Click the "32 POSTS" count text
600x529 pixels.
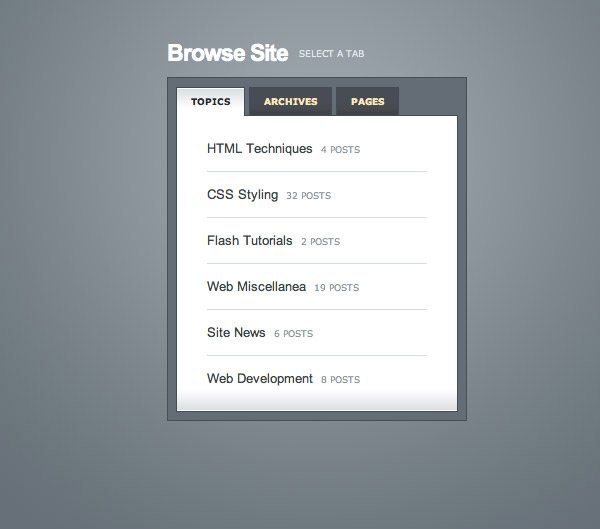(308, 196)
